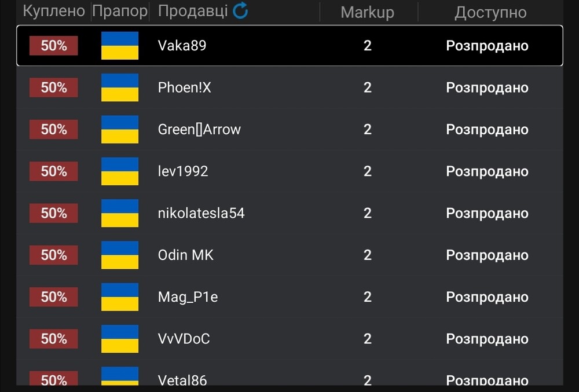Image resolution: width=579 pixels, height=392 pixels.
Task: Click flag icon in lev1992 row
Action: [x=120, y=171]
